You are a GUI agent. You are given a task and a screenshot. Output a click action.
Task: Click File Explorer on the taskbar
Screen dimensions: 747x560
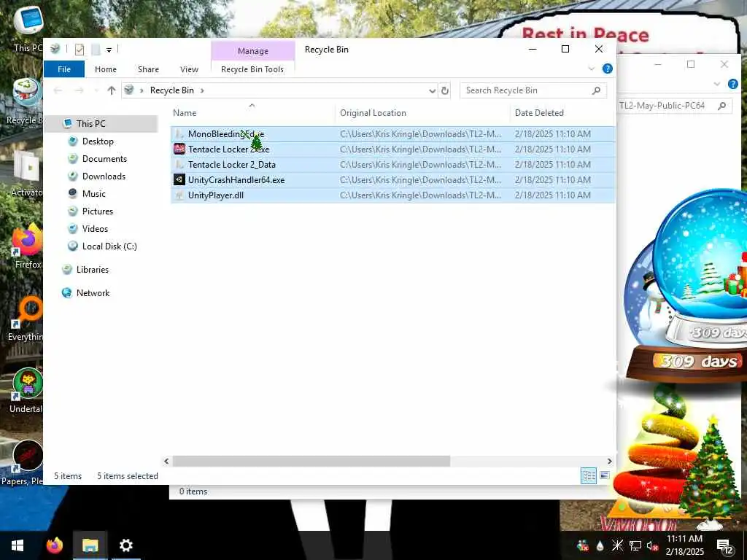point(90,545)
